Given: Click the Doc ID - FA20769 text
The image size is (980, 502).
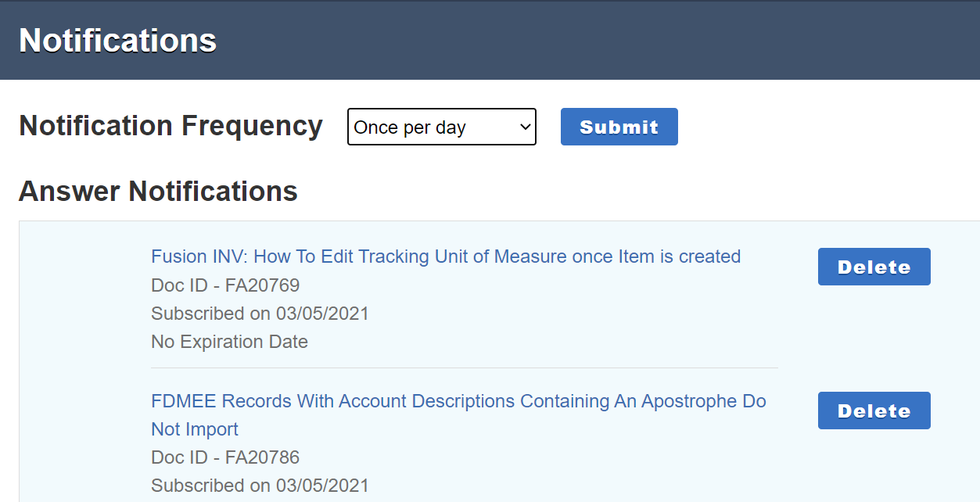Looking at the screenshot, I should (225, 285).
